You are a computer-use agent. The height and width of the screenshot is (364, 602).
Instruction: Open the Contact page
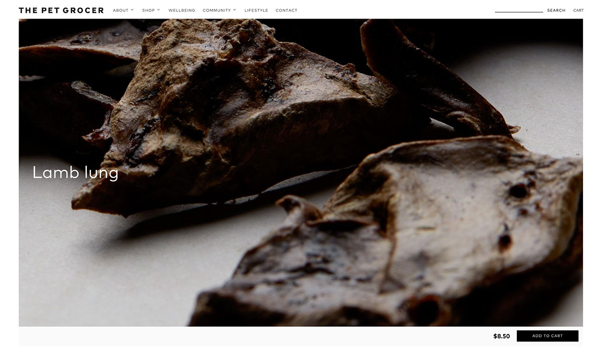(x=286, y=11)
